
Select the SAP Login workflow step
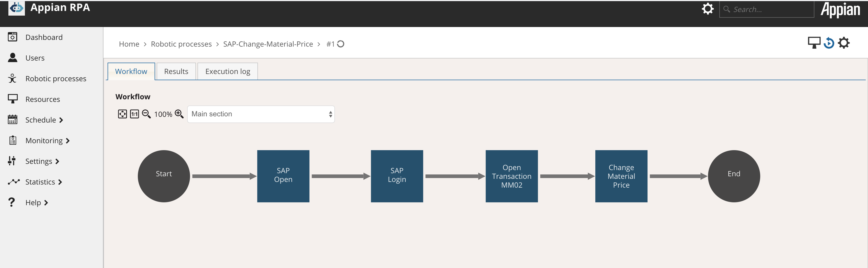tap(397, 176)
